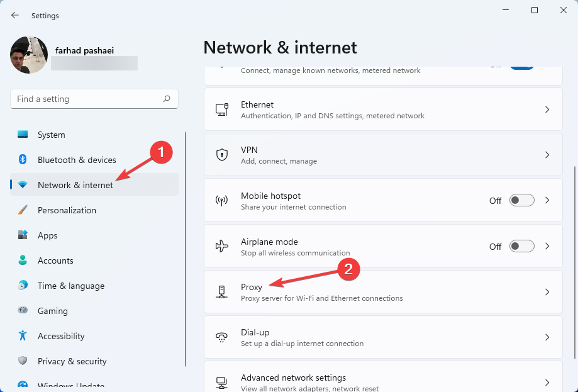
Task: Click the Proxy server icon
Action: click(221, 291)
